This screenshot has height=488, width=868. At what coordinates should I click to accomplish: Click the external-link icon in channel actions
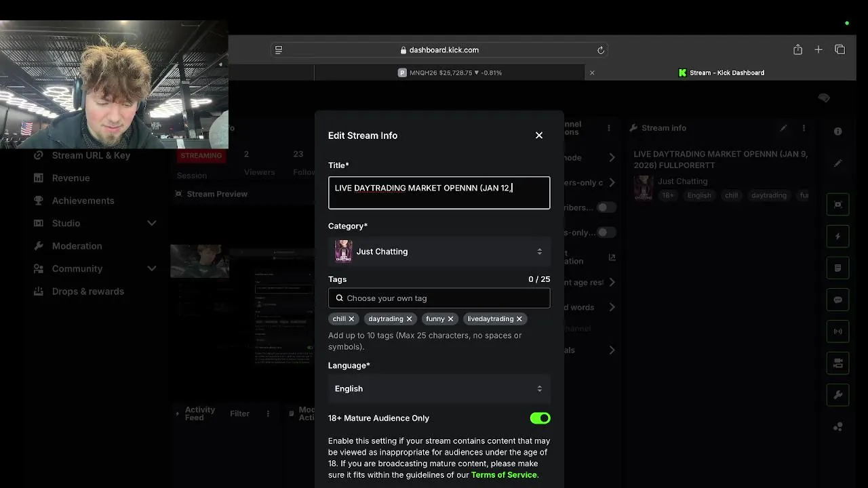[612, 258]
